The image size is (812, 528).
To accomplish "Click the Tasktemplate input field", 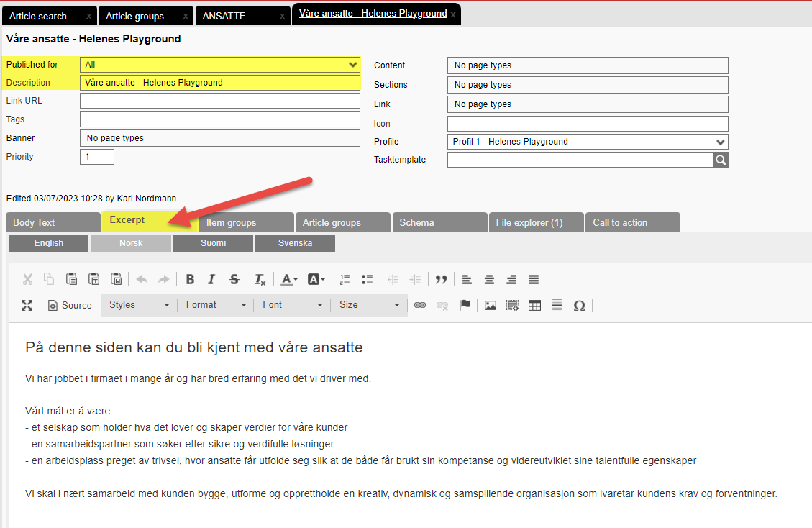I will [x=580, y=160].
